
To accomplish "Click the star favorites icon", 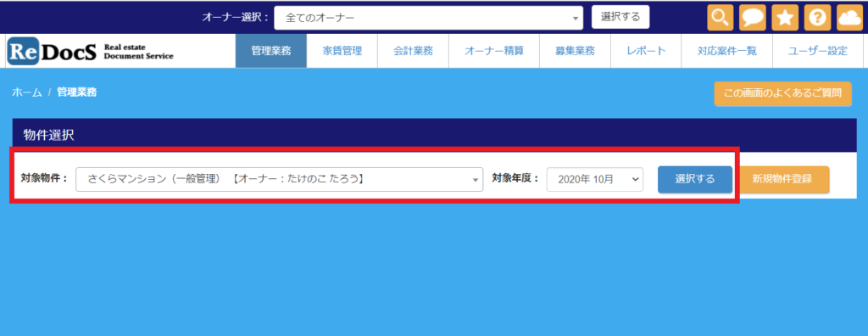I will coord(785,18).
